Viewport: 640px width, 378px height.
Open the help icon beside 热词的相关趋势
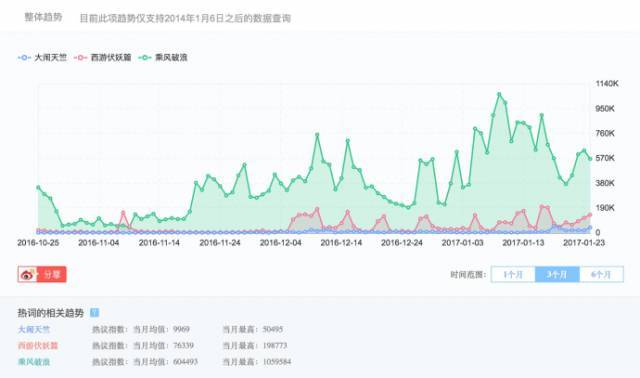[94, 313]
